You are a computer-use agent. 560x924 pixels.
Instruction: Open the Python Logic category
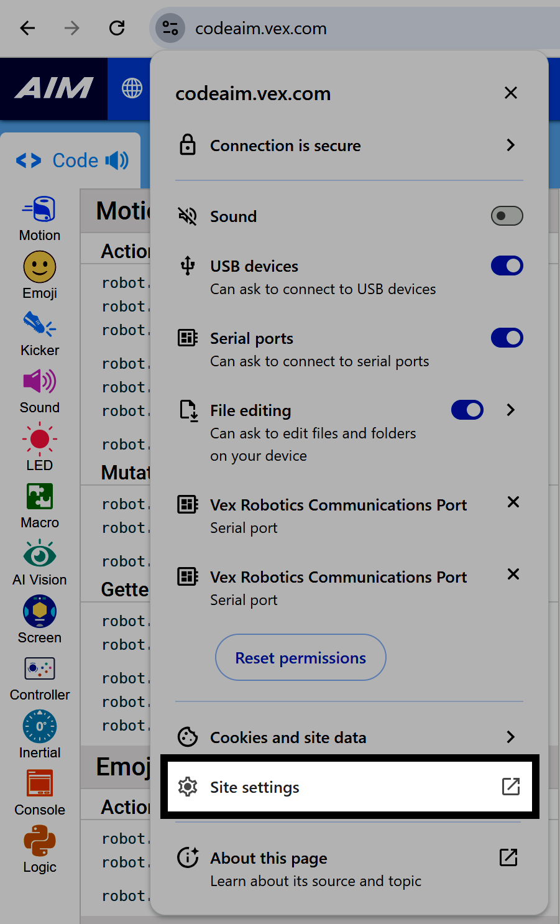click(39, 850)
